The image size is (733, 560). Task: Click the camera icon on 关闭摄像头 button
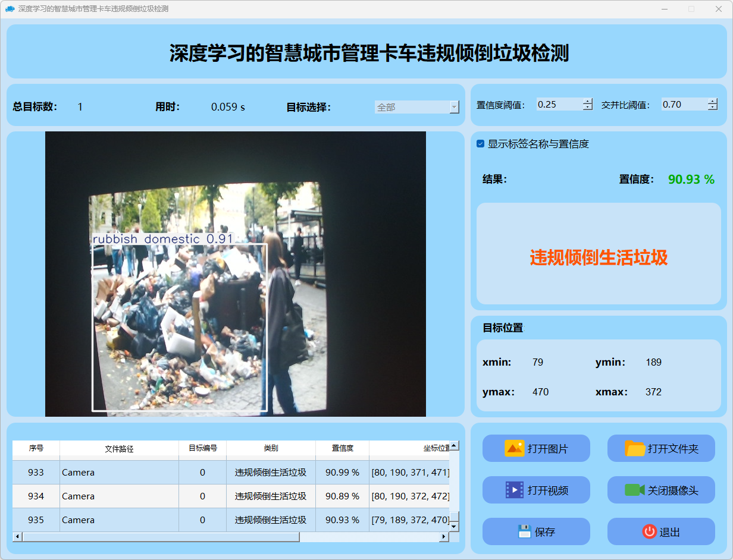[x=634, y=490]
